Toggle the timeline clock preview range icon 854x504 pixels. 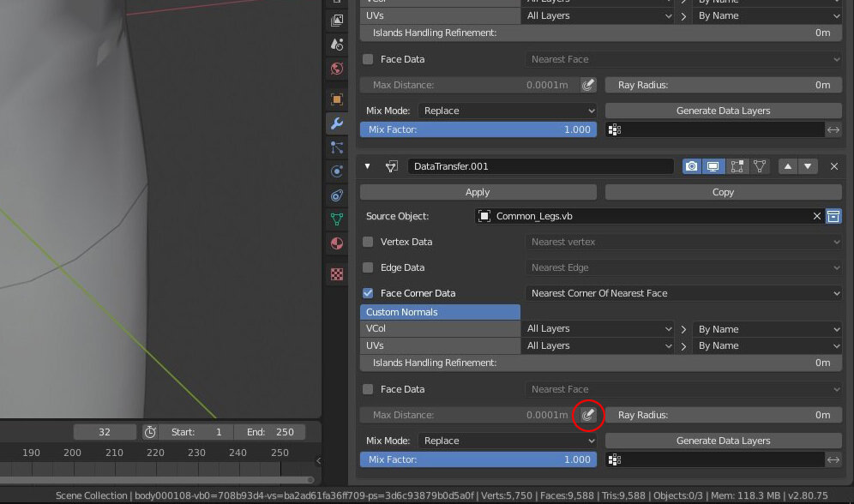pyautogui.click(x=150, y=432)
